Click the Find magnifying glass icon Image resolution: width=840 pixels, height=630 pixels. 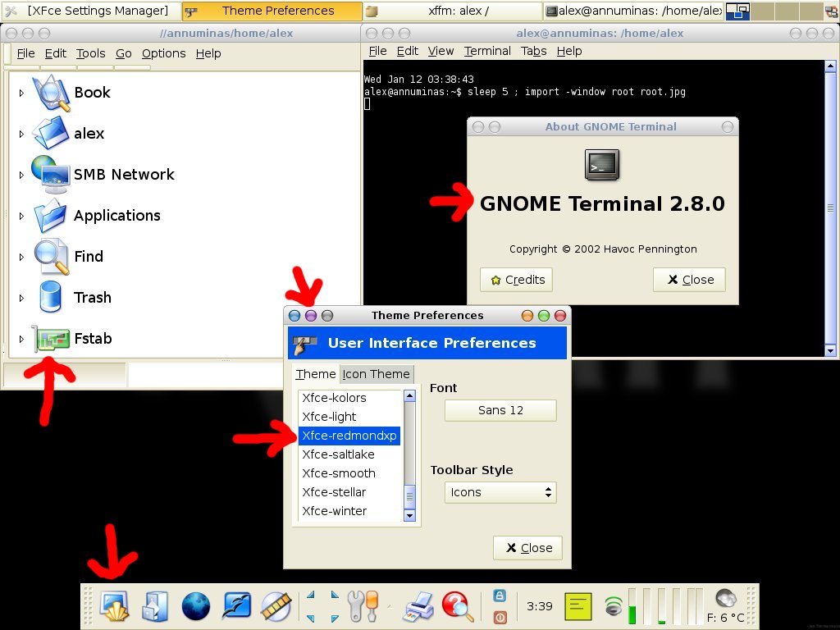click(x=52, y=257)
